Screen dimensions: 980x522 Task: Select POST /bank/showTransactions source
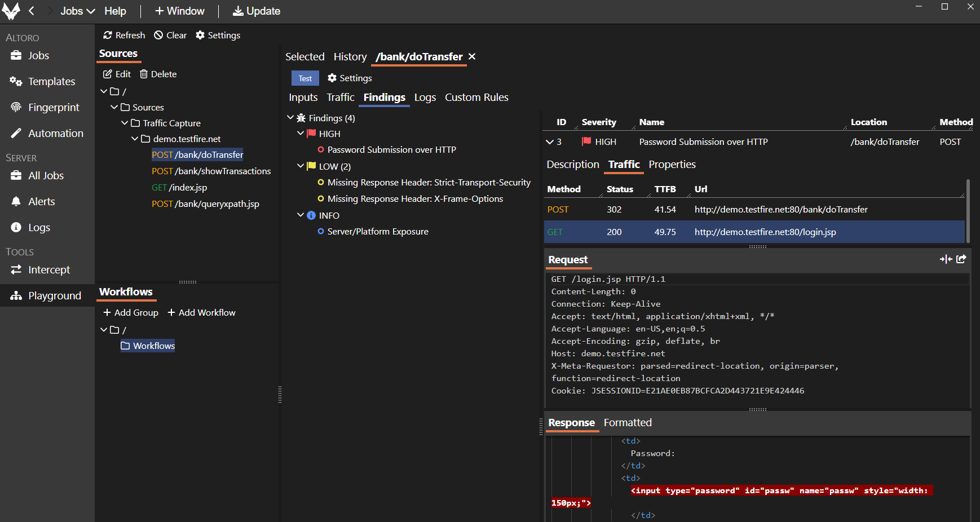(x=211, y=171)
